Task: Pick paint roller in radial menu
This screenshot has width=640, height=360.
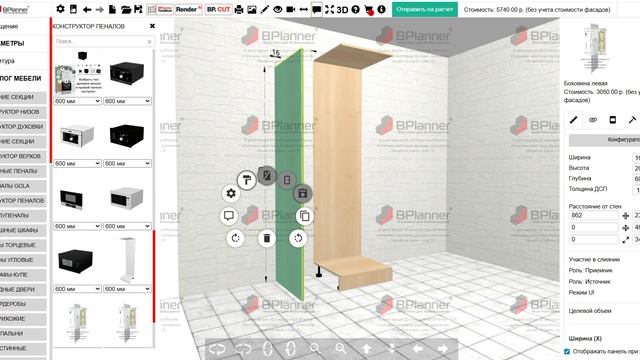Action: pos(247,180)
